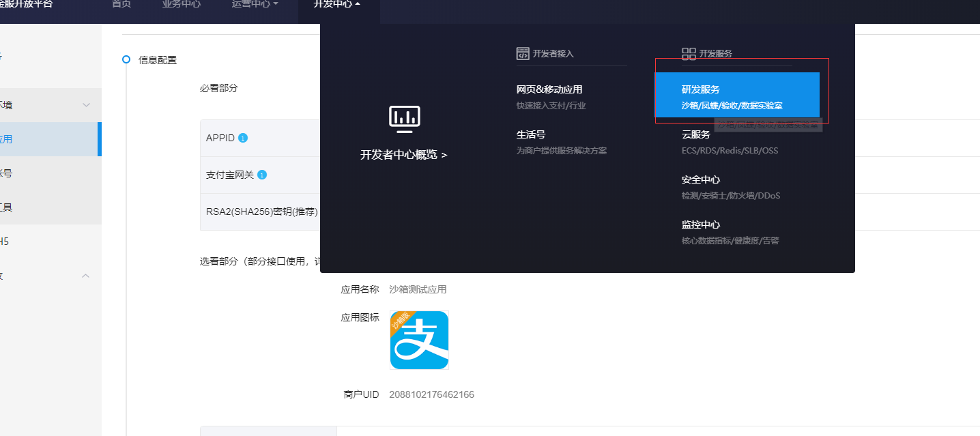Click 核心数据指标/健康度/告警 subtitle text
980x436 pixels.
click(730, 240)
